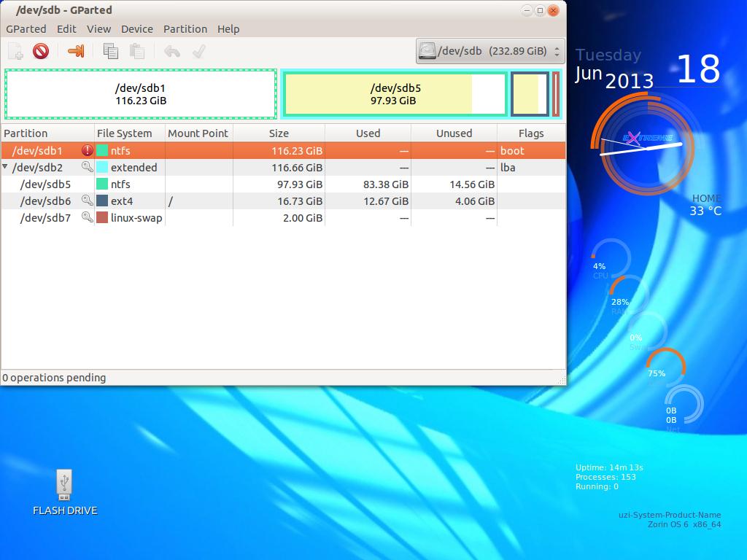This screenshot has height=560, width=747.
Task: Click the New partition toolbar icon
Action: (x=16, y=51)
